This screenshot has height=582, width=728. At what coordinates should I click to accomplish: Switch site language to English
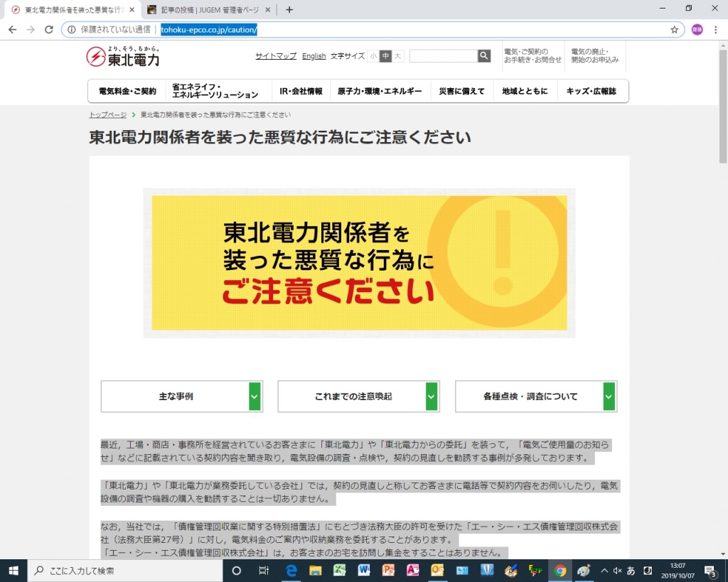314,56
